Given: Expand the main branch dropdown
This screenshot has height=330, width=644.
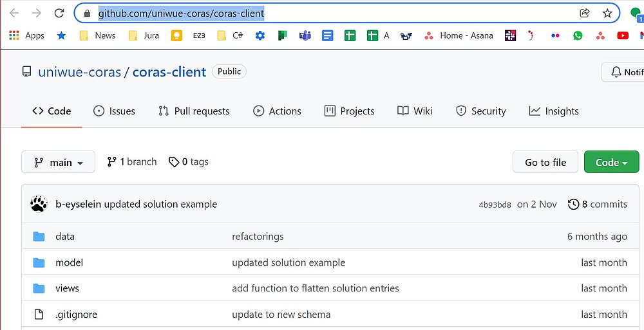Looking at the screenshot, I should (x=58, y=162).
